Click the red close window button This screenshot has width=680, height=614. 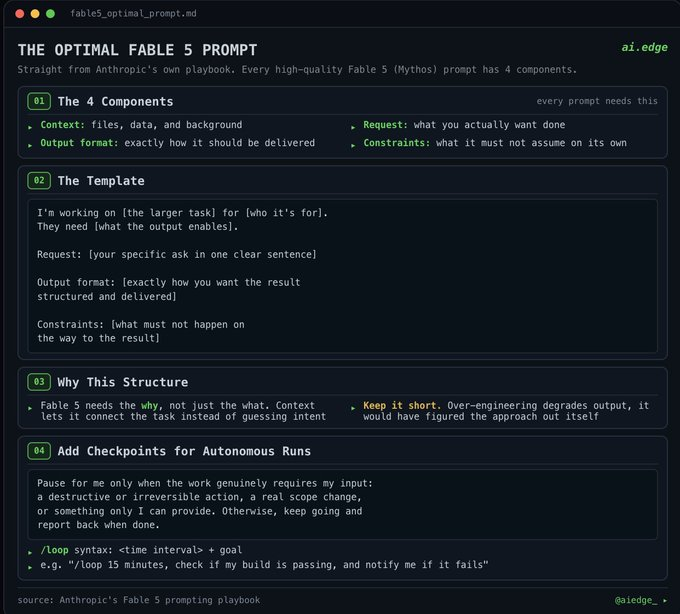coord(20,13)
